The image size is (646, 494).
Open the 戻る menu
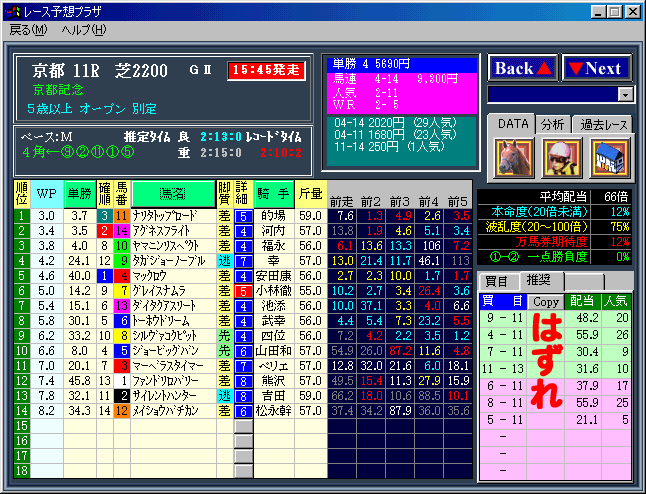point(28,29)
